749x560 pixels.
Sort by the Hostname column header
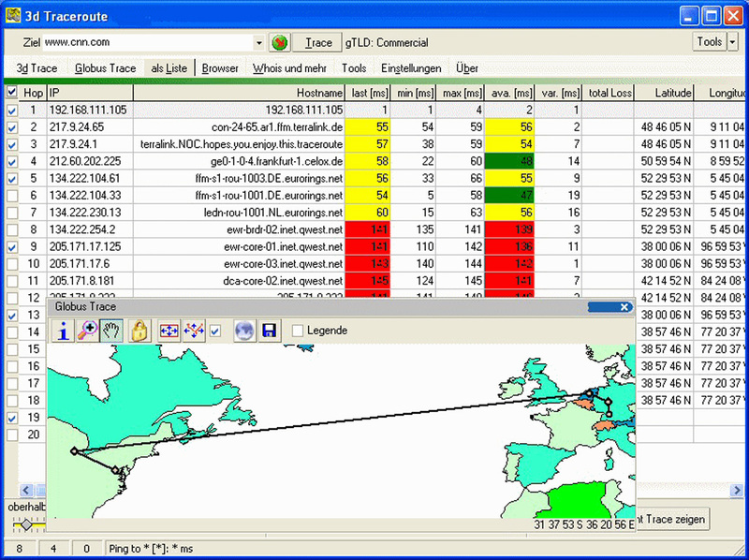239,93
